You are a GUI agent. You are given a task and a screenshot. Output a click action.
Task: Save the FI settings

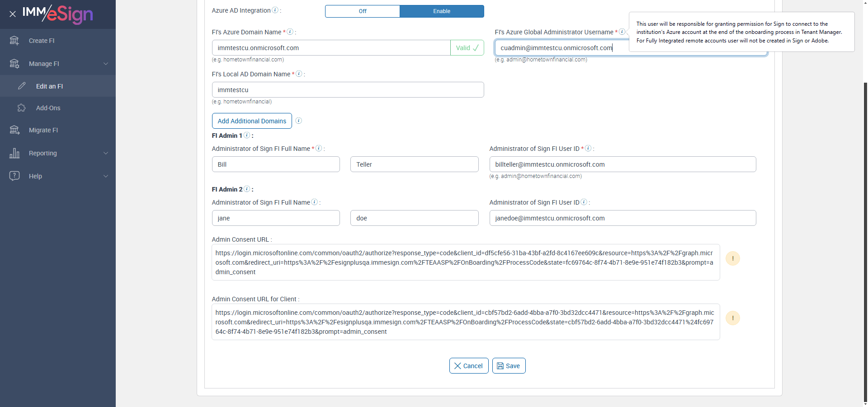coord(509,366)
